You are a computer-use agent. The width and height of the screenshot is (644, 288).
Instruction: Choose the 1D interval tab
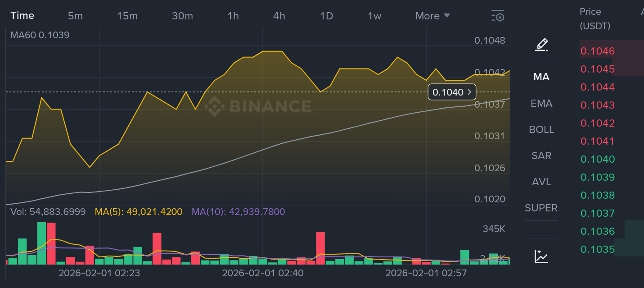point(326,16)
